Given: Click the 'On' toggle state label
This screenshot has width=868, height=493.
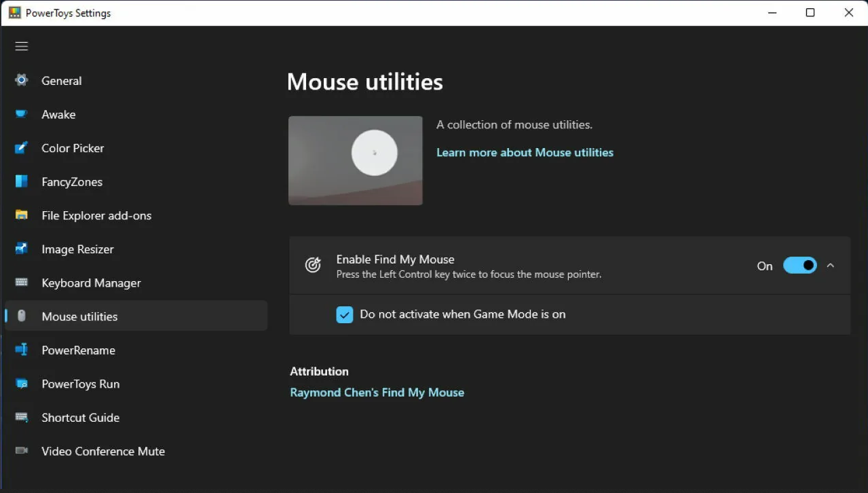Looking at the screenshot, I should [765, 266].
